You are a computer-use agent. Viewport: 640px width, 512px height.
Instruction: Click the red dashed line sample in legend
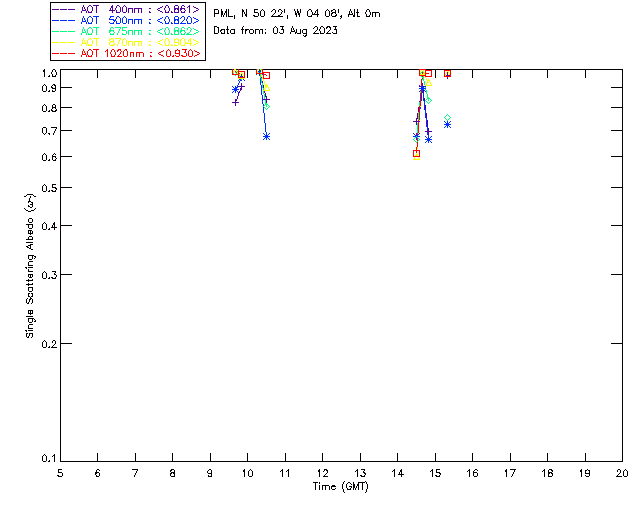(64, 53)
